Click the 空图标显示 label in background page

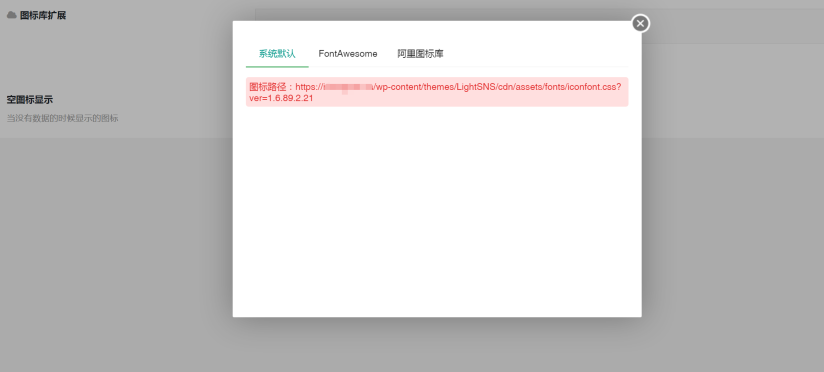[x=30, y=100]
